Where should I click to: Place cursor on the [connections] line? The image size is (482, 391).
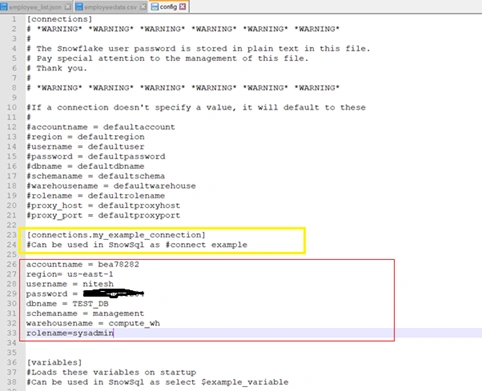pos(59,19)
